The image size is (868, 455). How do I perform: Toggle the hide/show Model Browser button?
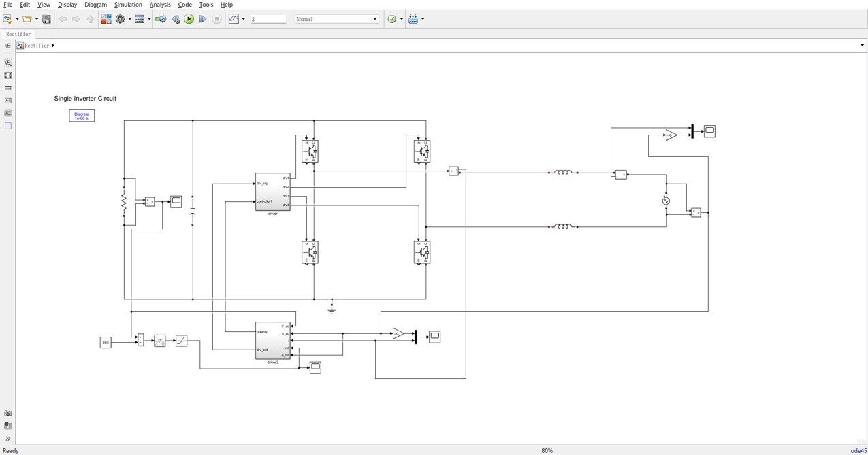pyautogui.click(x=8, y=439)
